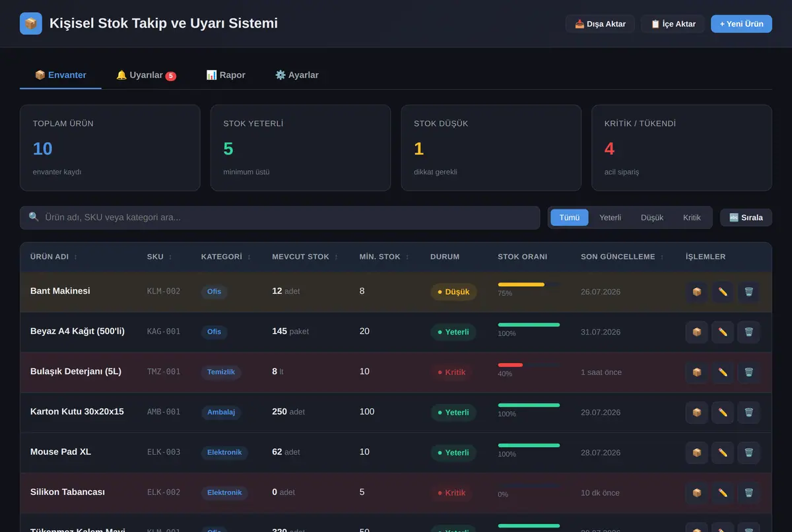Focus the product search field

click(x=280, y=218)
